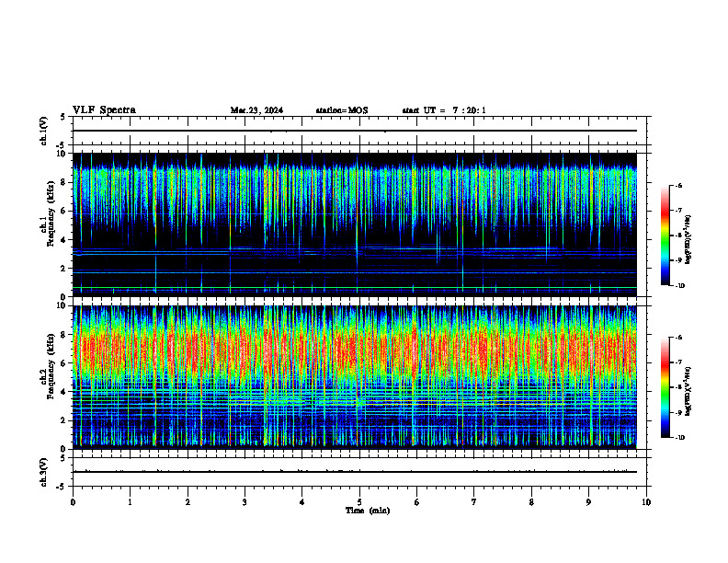
Task: Select the ch.2 "Frequency (kHz)" axis label
Action: tap(51, 366)
